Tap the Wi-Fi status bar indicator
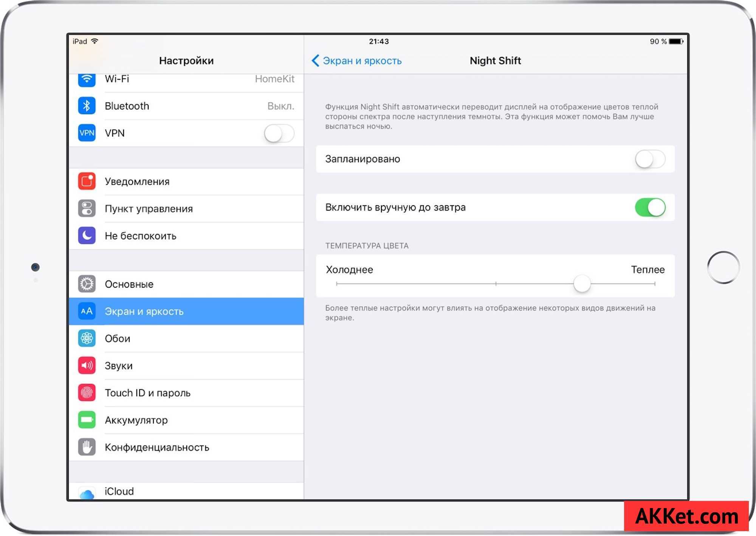756x536 pixels. coord(94,41)
